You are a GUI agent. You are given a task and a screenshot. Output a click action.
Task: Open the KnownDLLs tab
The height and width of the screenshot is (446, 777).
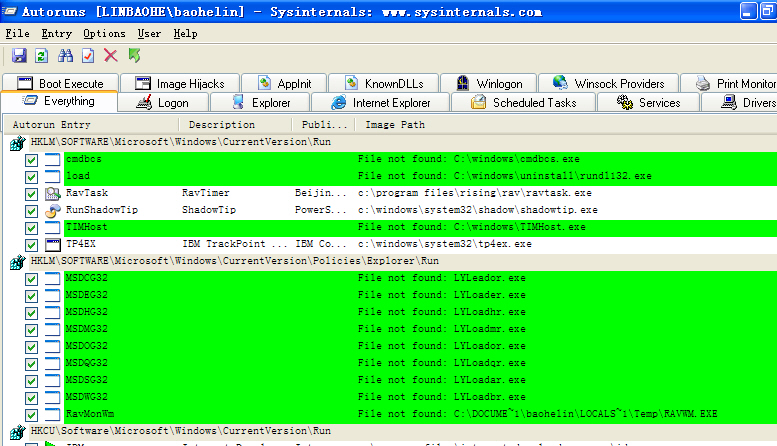tap(384, 83)
